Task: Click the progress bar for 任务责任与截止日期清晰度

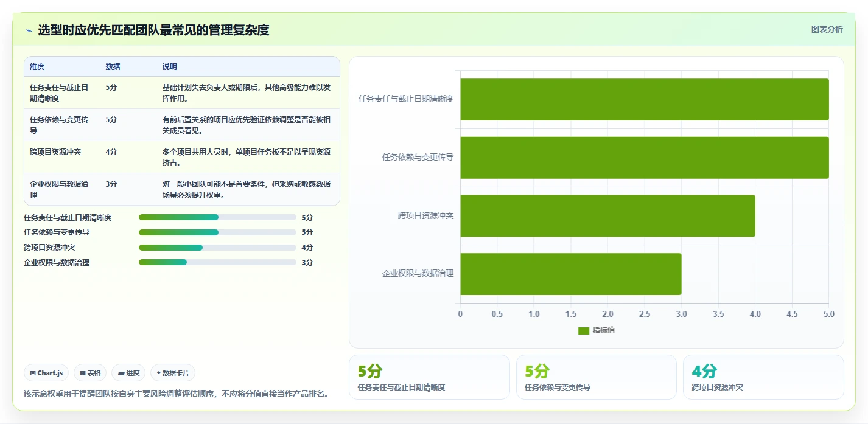Action: click(217, 217)
